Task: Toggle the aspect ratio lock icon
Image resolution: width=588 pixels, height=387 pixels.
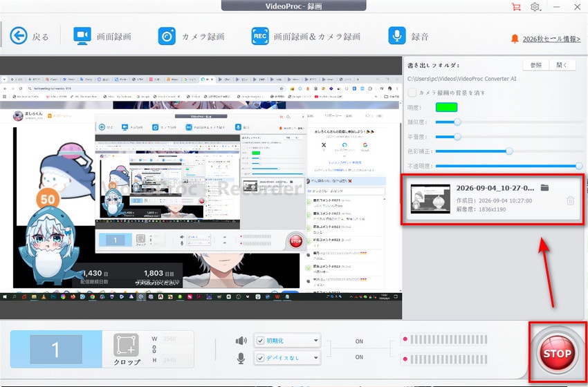Action: click(154, 349)
